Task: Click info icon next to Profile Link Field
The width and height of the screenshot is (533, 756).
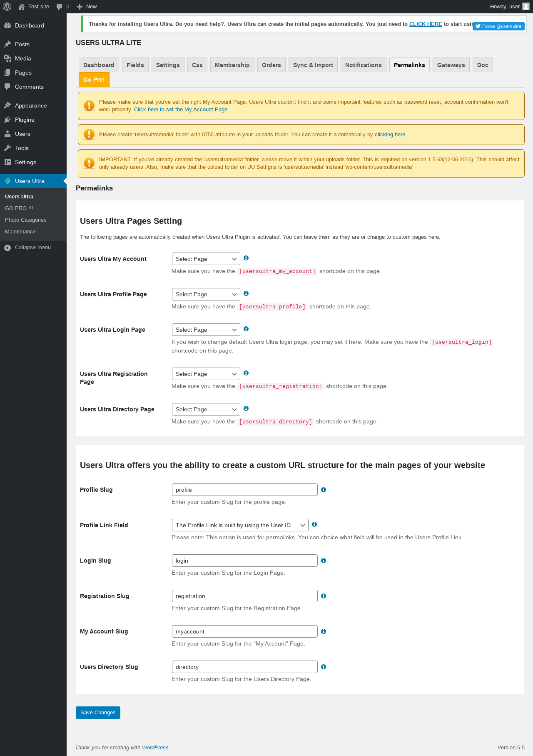Action: point(314,524)
